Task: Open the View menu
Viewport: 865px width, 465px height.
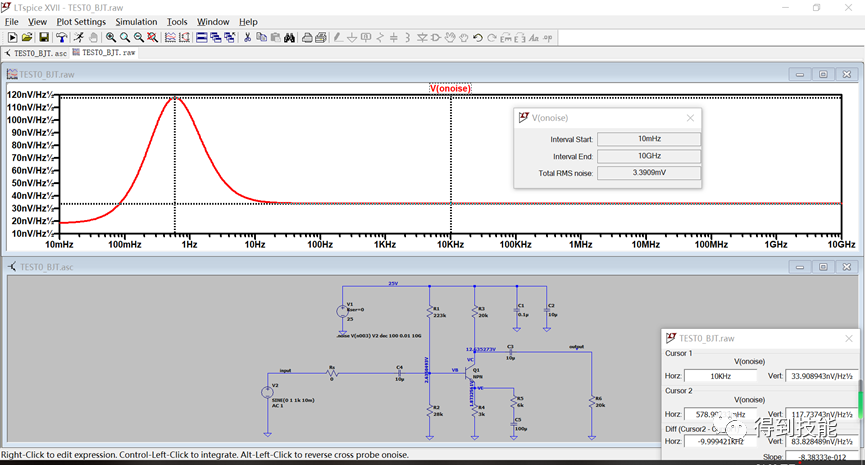Action: (x=38, y=22)
